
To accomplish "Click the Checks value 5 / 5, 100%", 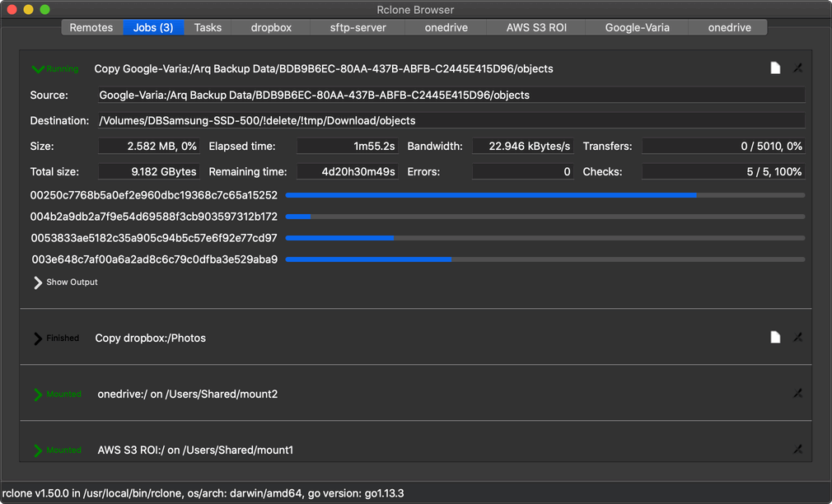I will 724,171.
